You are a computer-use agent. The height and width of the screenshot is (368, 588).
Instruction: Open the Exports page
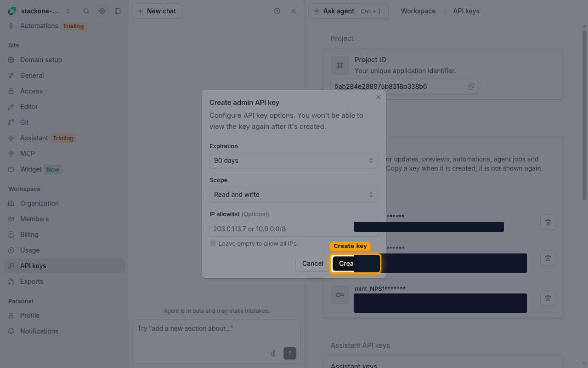point(64,282)
